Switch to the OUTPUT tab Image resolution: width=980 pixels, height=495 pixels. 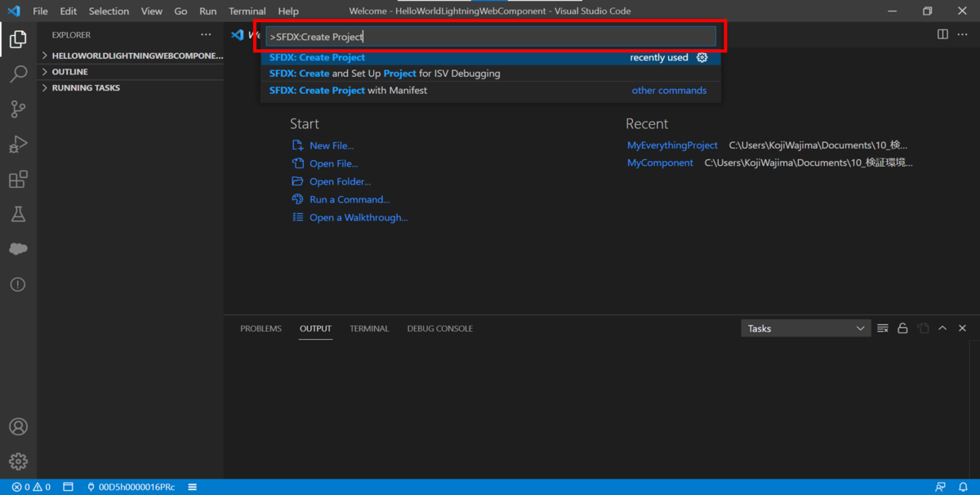pyautogui.click(x=315, y=328)
